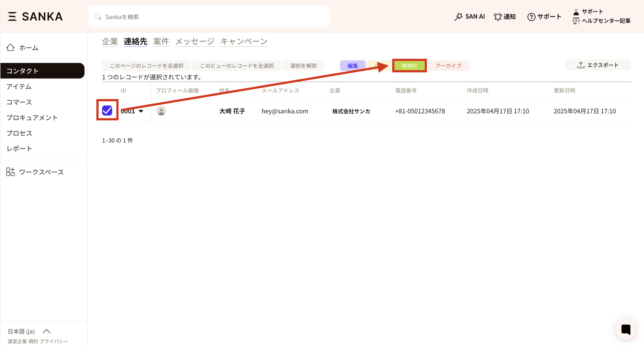
Task: Click the green 有効化 button
Action: (409, 66)
